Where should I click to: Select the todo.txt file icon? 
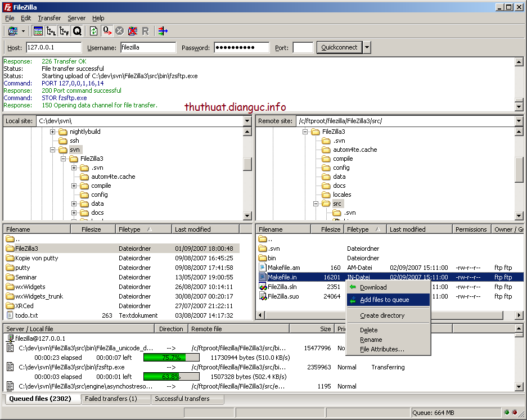(x=10, y=315)
